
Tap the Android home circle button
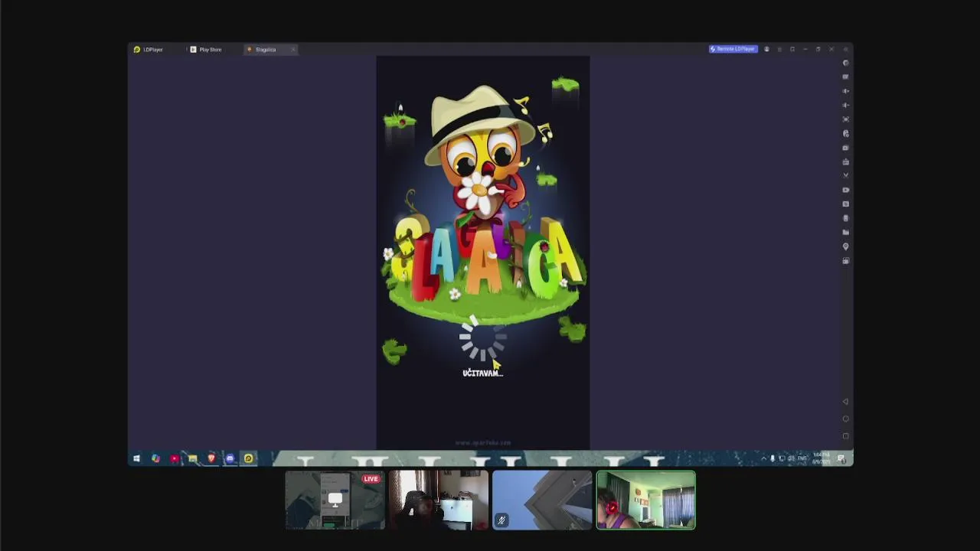[x=846, y=419]
